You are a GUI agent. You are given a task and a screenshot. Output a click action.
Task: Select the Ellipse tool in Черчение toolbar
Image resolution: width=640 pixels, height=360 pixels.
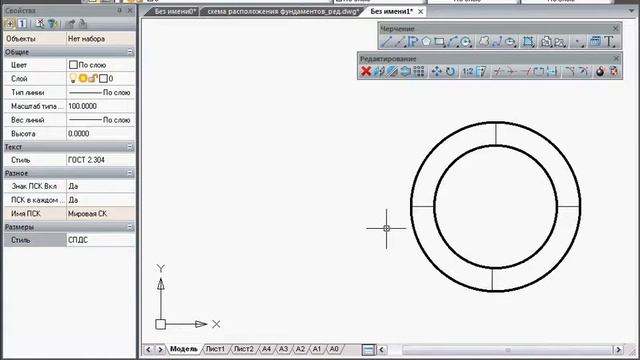(510, 42)
